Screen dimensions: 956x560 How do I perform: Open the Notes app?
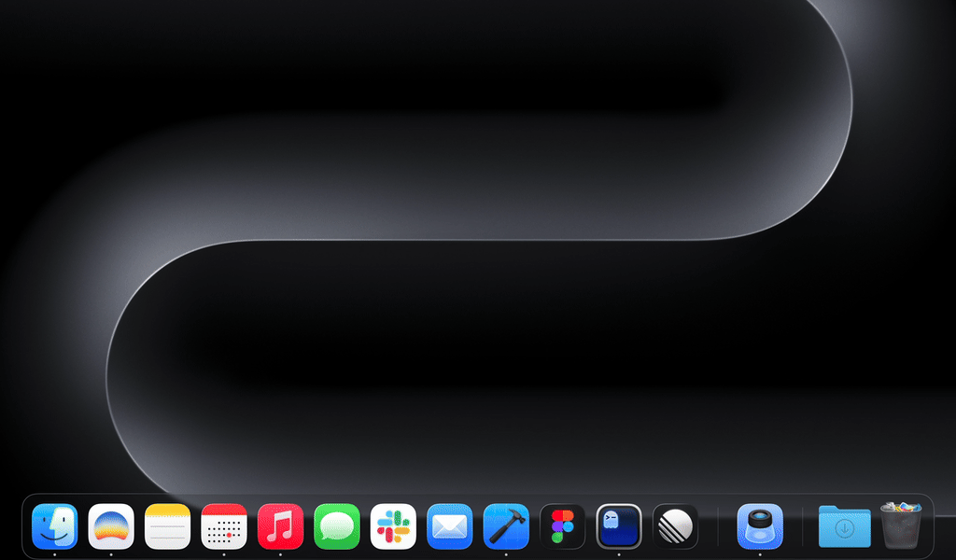point(168,526)
